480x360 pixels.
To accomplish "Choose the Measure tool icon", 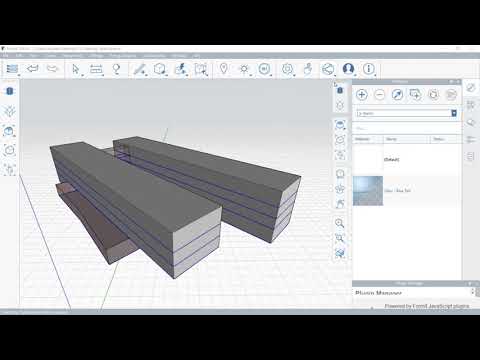I will 96,69.
